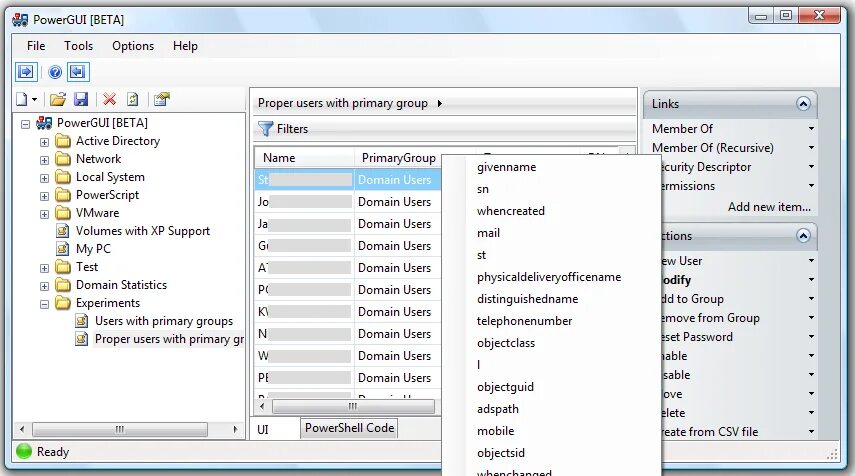Viewport: 855px width, 476px height.
Task: Expand the Domain Statistics tree node
Action: [x=44, y=286]
